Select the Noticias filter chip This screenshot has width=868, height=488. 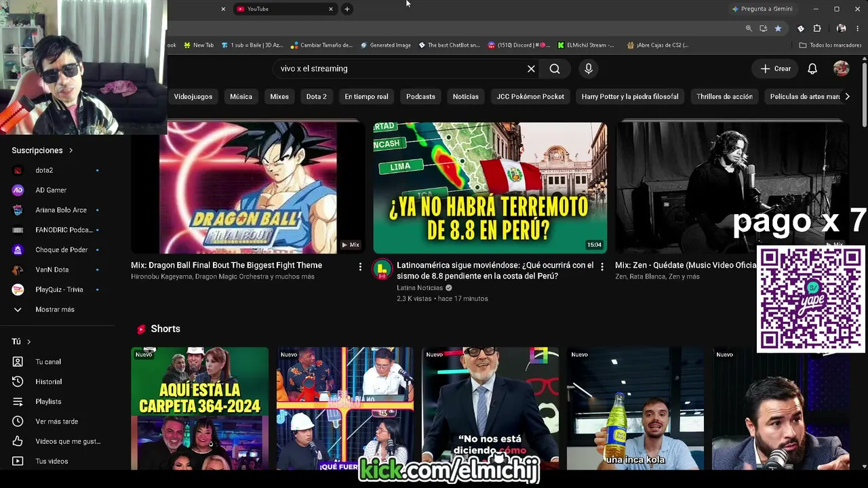pyautogui.click(x=466, y=96)
